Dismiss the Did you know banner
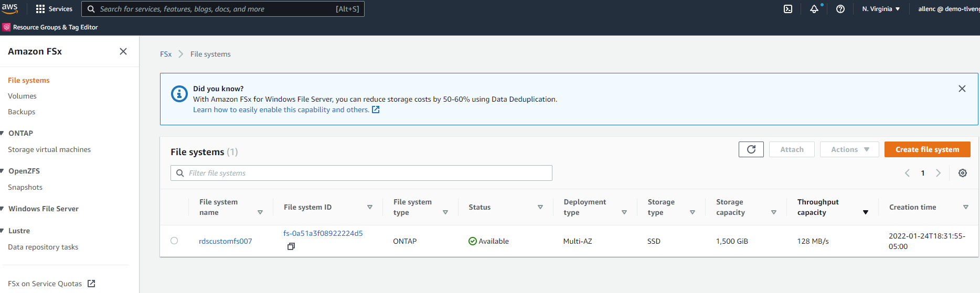980x293 pixels. coord(962,89)
